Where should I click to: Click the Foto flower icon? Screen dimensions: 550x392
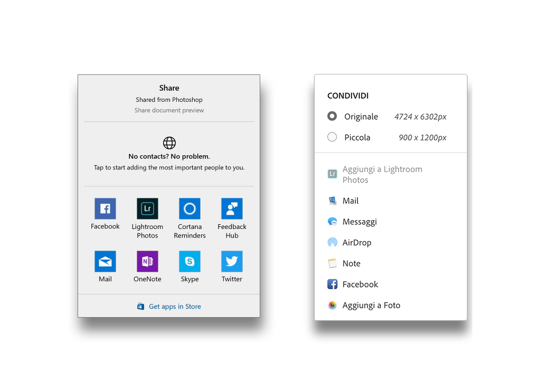tap(333, 305)
